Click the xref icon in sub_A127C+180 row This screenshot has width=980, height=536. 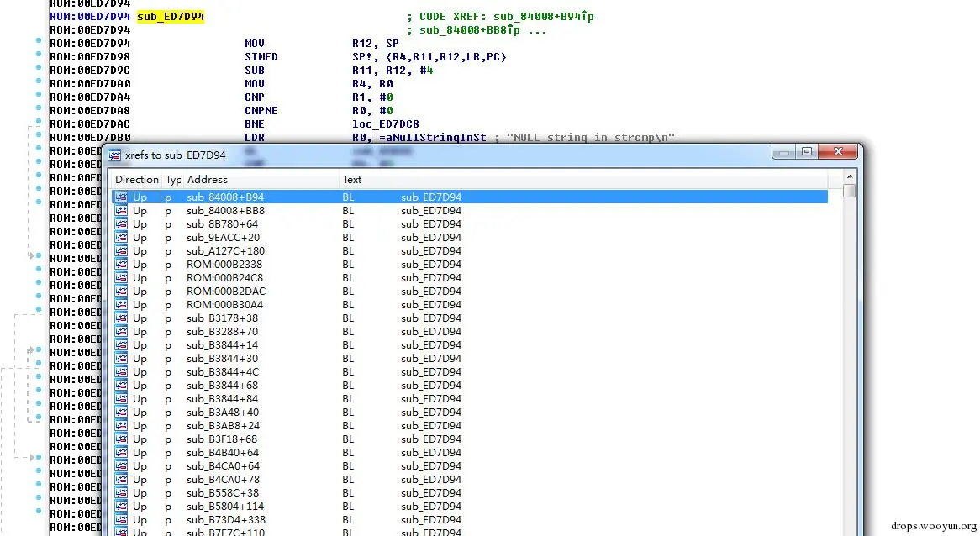click(x=121, y=250)
